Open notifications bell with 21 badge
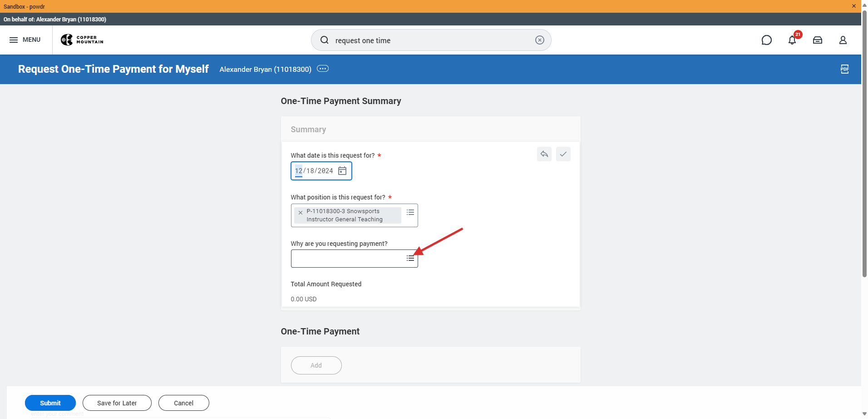868x419 pixels. click(x=793, y=40)
